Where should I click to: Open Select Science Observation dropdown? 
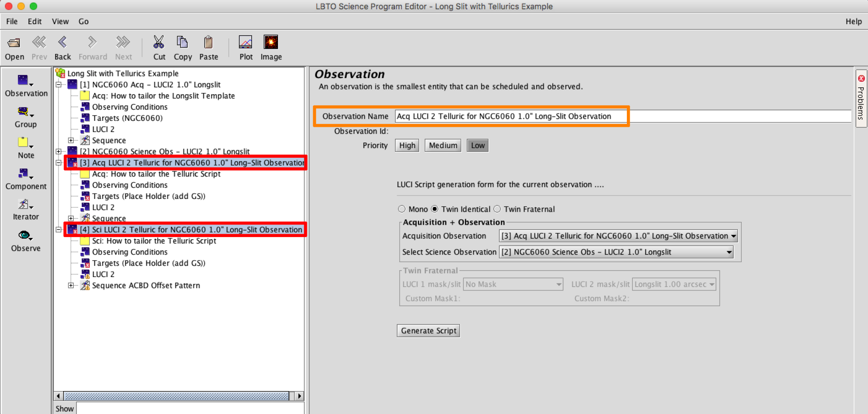click(x=616, y=252)
